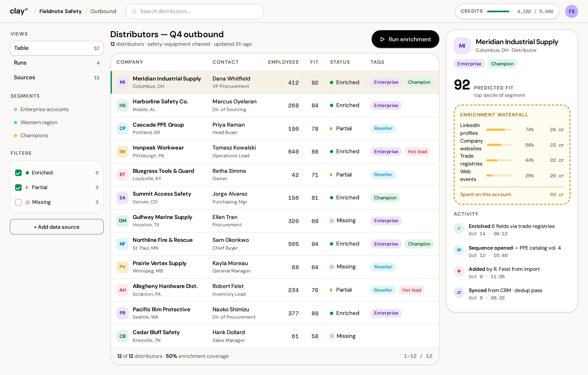Click Enterprise tag in detail panel header
The height and width of the screenshot is (375, 588).
tap(469, 64)
